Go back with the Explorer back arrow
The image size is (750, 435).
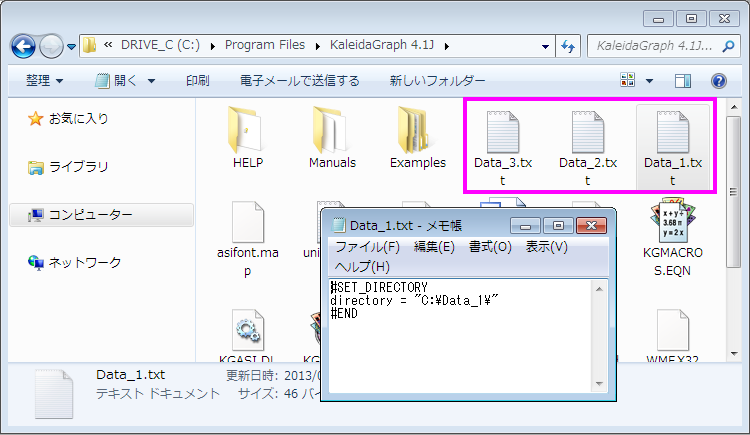point(23,46)
